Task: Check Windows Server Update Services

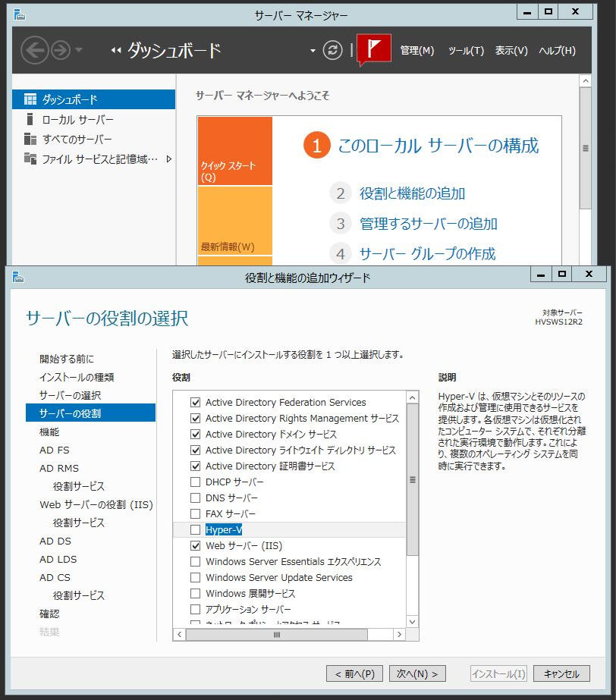Action: click(x=195, y=578)
